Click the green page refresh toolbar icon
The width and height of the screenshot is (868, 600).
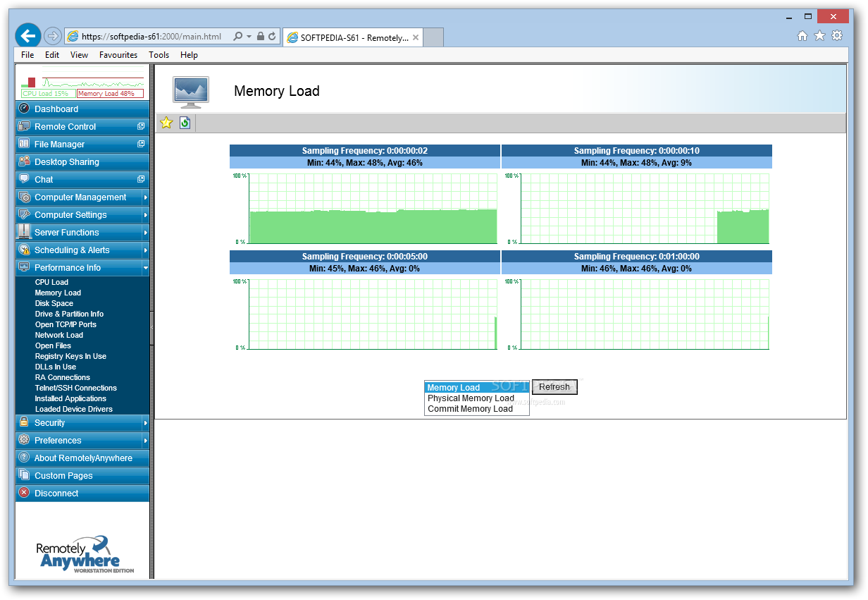point(185,123)
